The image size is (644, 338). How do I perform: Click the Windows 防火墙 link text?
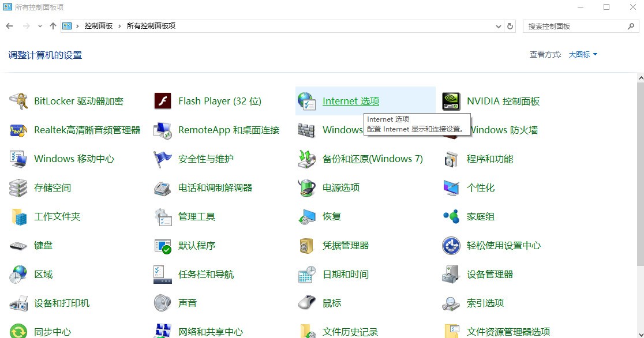(504, 130)
